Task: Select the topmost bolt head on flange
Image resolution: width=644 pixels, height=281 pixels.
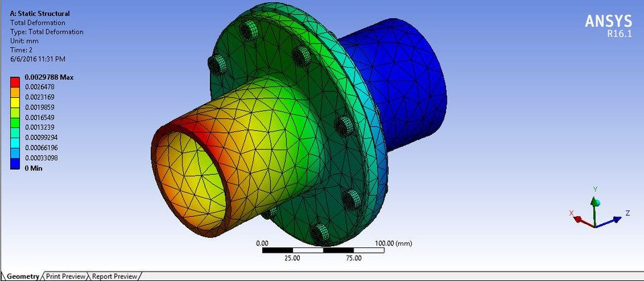Action: [248, 30]
